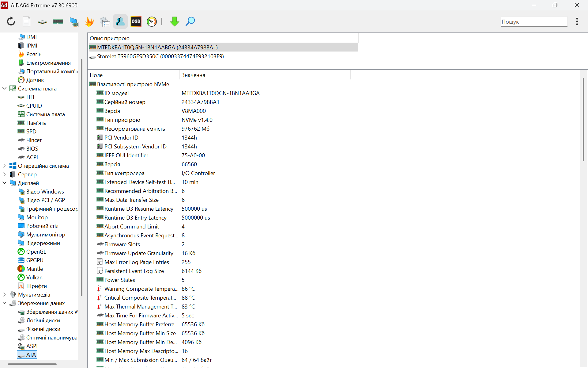Open the sensor gauge toolbar icon
This screenshot has height=368, width=588.
tap(152, 21)
